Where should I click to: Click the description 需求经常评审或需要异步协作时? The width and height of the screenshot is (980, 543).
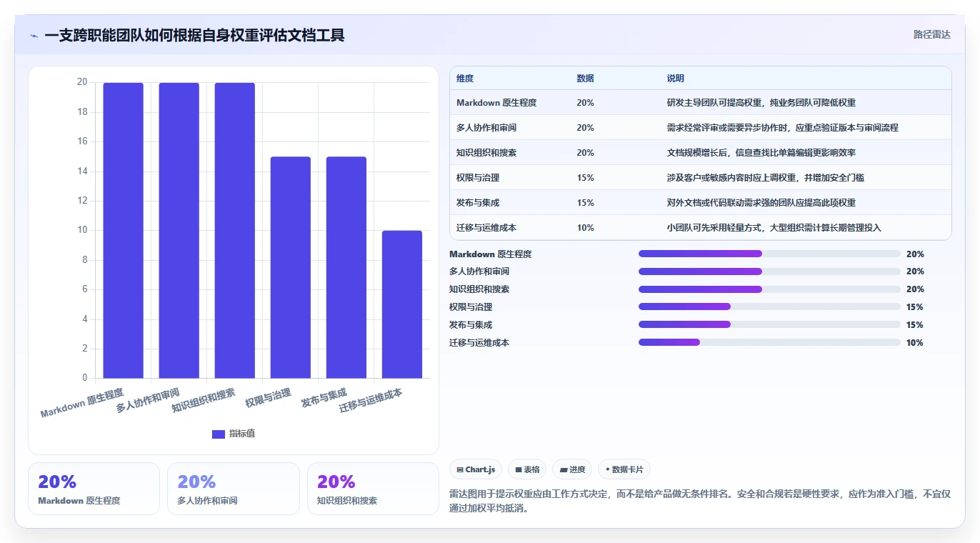782,128
